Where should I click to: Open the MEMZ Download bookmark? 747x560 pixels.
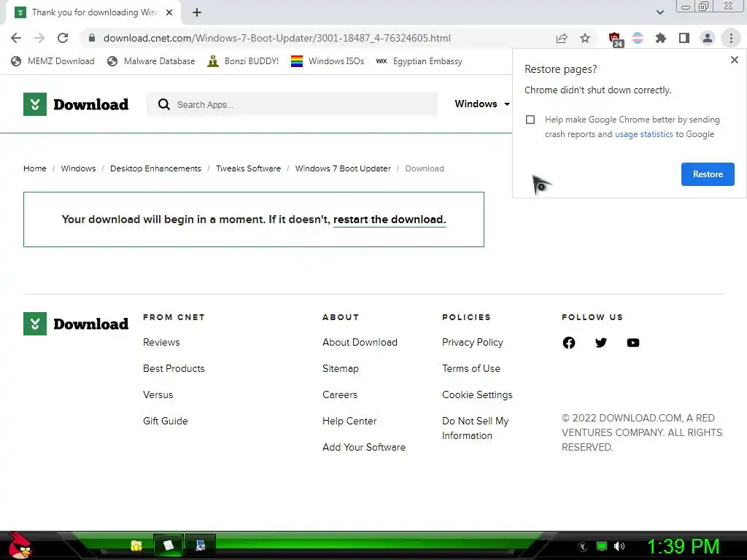click(x=53, y=61)
